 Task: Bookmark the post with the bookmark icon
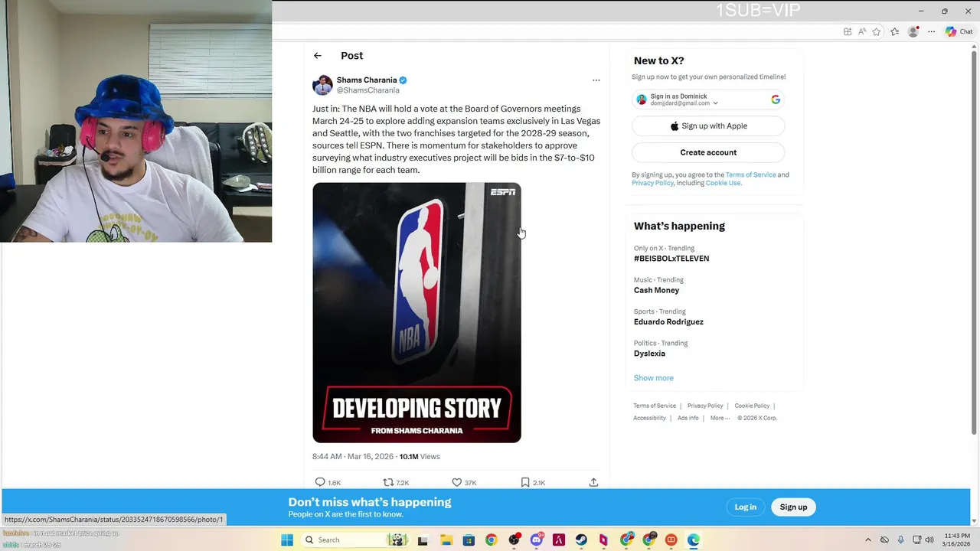pos(525,482)
